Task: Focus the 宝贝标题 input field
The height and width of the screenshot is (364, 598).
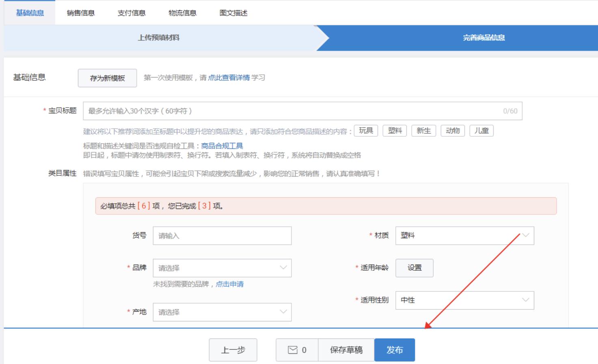Action: click(x=302, y=111)
